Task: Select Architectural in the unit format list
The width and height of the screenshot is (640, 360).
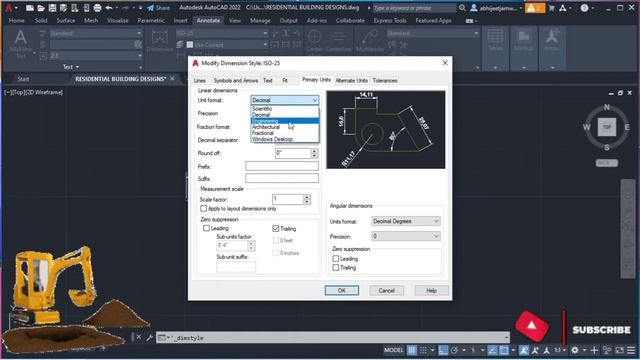Action: coord(284,127)
